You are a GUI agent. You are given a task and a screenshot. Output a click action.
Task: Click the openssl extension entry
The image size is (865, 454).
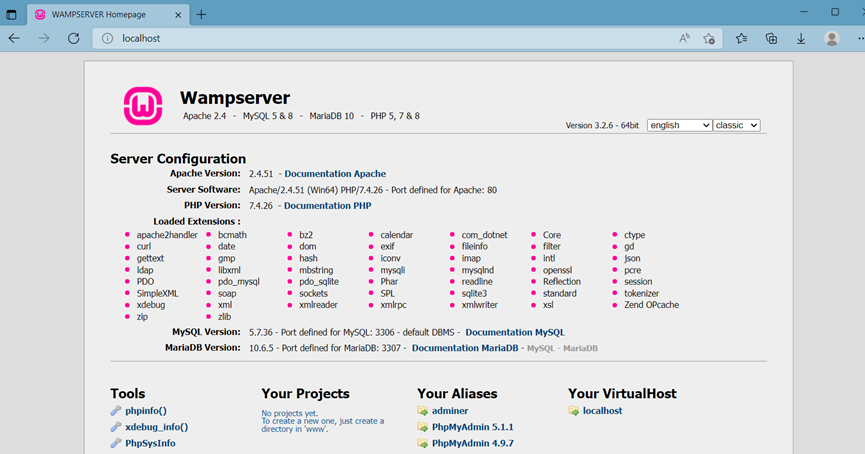557,270
